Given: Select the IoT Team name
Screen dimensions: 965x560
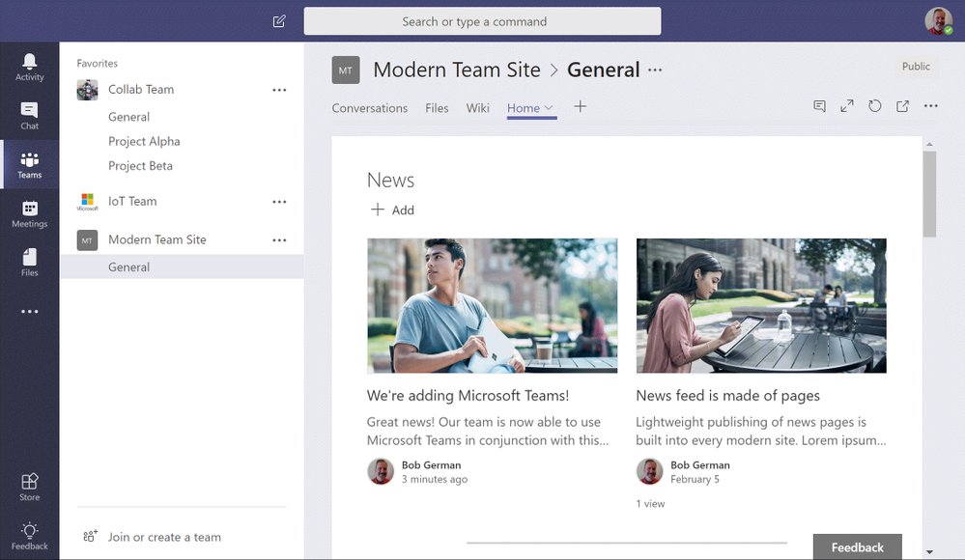Looking at the screenshot, I should click(132, 201).
